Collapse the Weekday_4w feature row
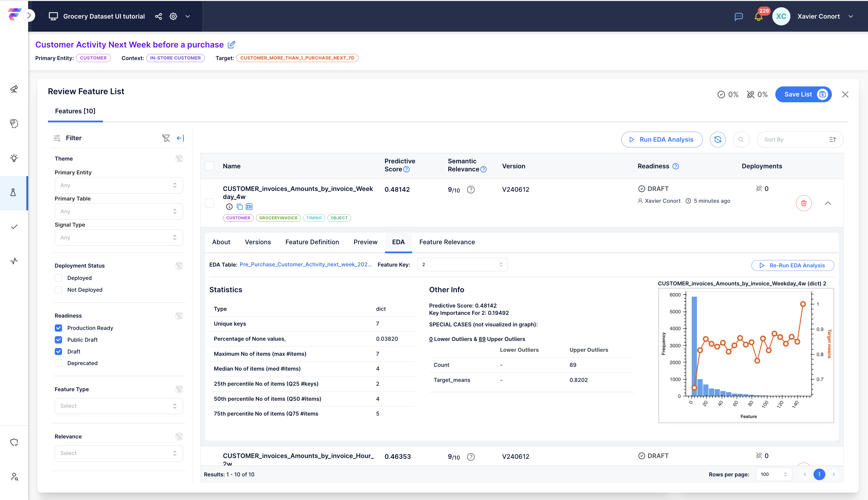The height and width of the screenshot is (500, 868). click(828, 203)
